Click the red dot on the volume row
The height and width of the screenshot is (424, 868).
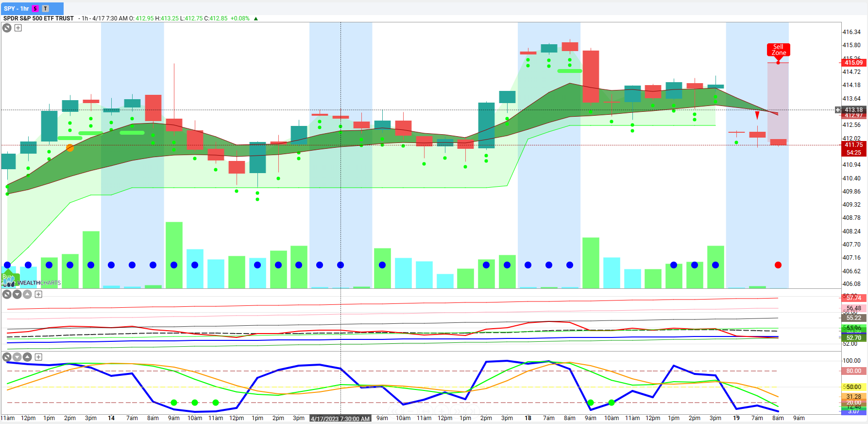(778, 265)
